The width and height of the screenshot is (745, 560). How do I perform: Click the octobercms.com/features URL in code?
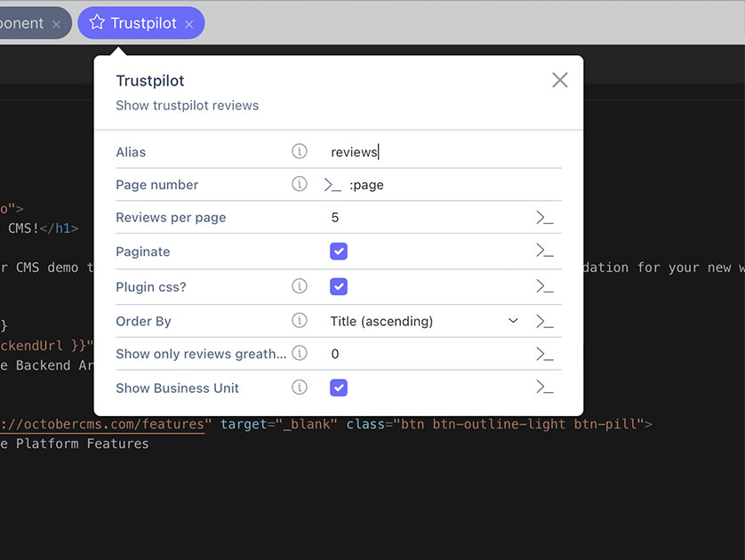(x=102, y=424)
